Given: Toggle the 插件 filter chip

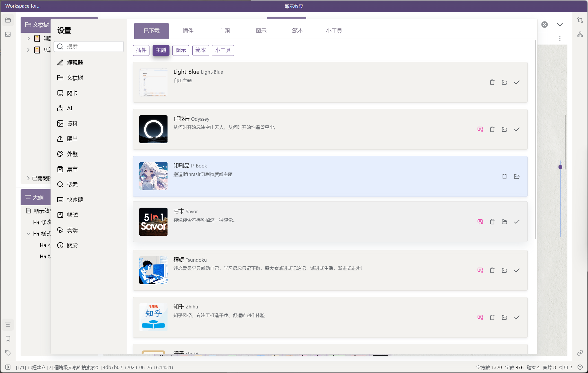Looking at the screenshot, I should (x=141, y=50).
